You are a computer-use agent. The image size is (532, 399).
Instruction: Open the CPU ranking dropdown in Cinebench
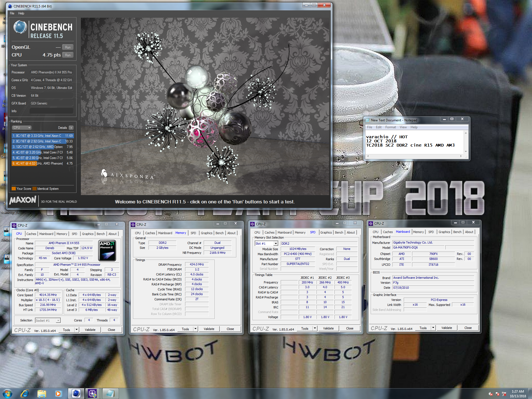point(22,128)
